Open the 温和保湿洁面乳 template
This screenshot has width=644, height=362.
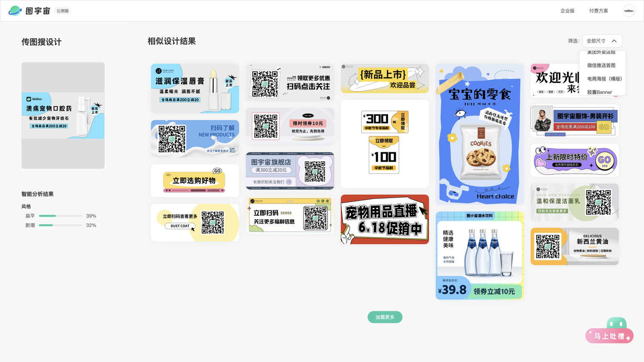574,202
